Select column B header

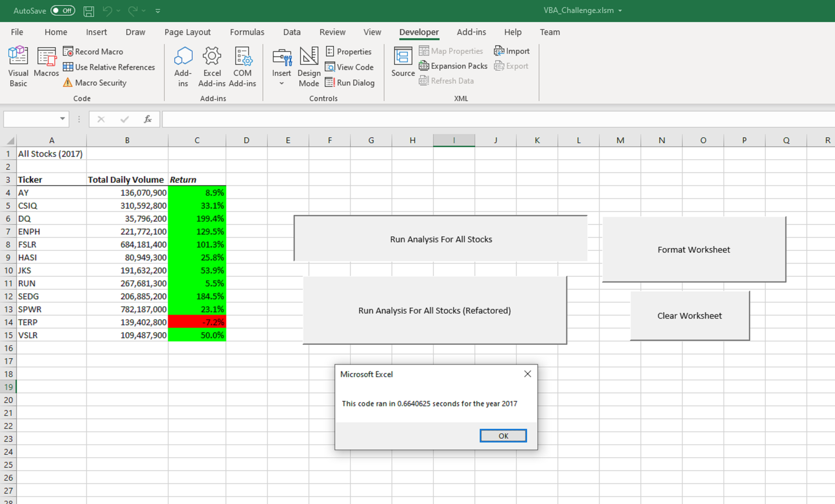pos(127,140)
